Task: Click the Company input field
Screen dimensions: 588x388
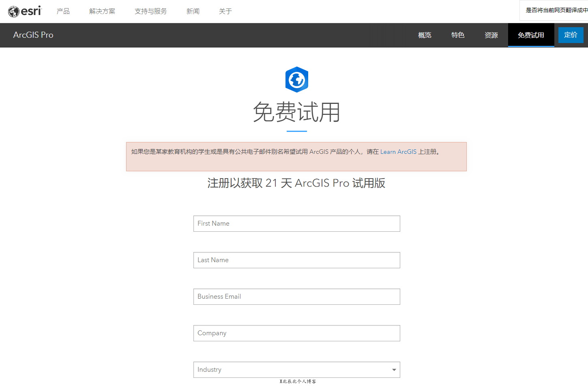Action: click(297, 333)
